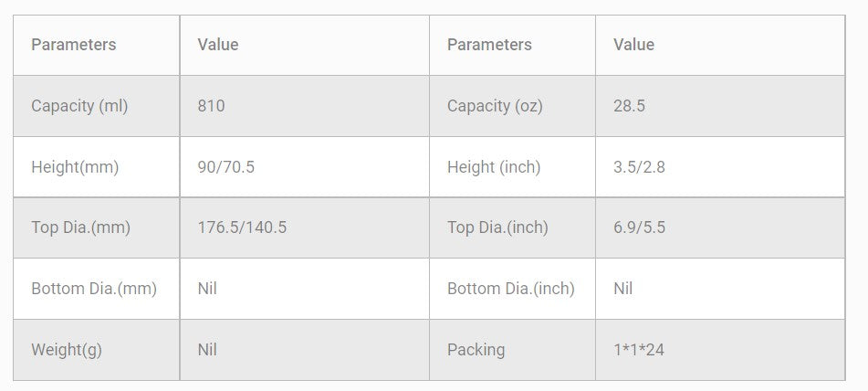Select the 6.9/5.5 diameter value
The image size is (868, 391).
639,227
